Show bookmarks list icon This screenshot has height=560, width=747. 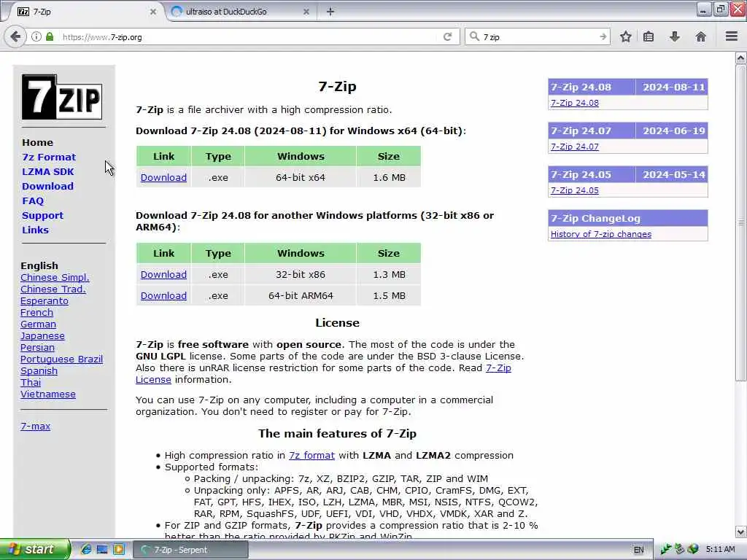point(649,36)
